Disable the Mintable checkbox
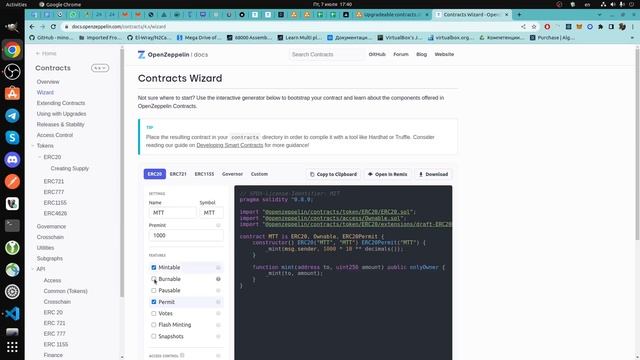The image size is (640, 360). pos(154,267)
